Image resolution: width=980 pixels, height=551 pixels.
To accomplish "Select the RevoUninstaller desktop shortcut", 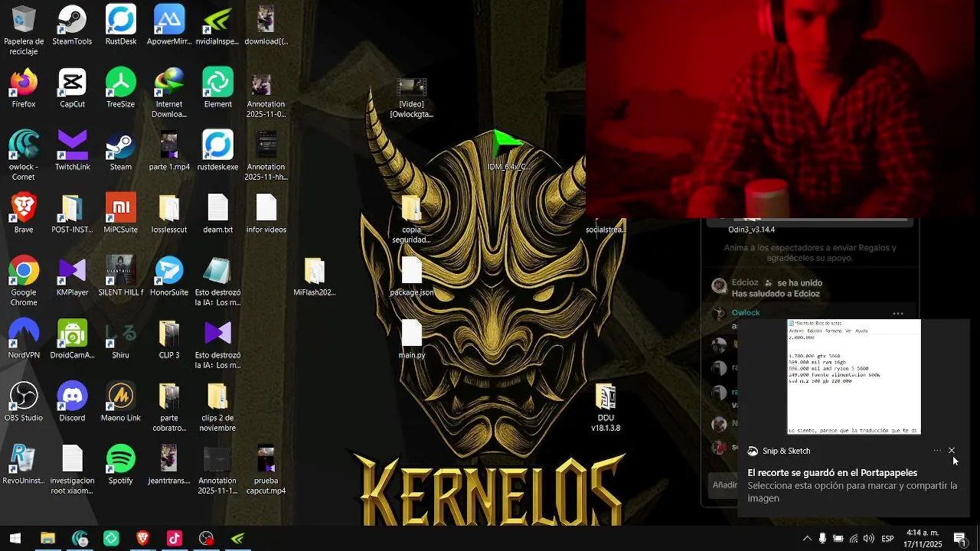I will 24,465.
